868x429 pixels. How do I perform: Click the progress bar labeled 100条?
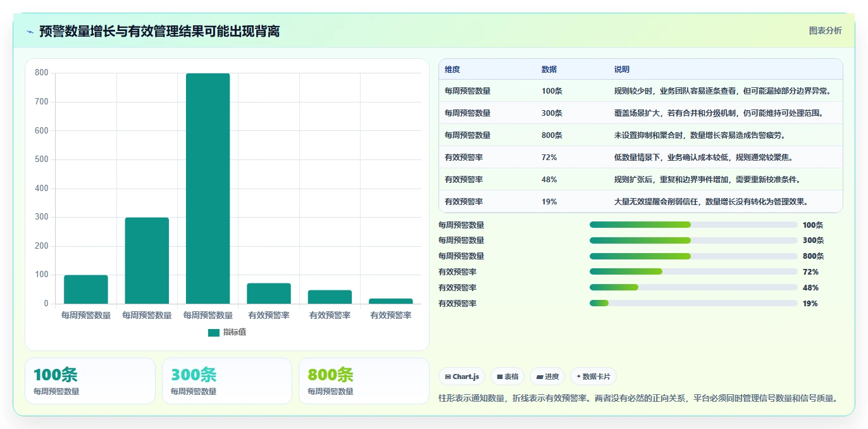point(693,225)
